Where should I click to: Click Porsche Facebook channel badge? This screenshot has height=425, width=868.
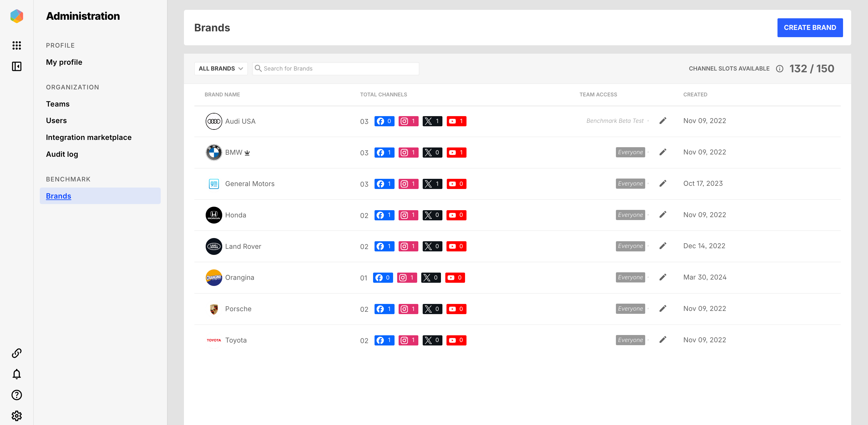pyautogui.click(x=384, y=309)
